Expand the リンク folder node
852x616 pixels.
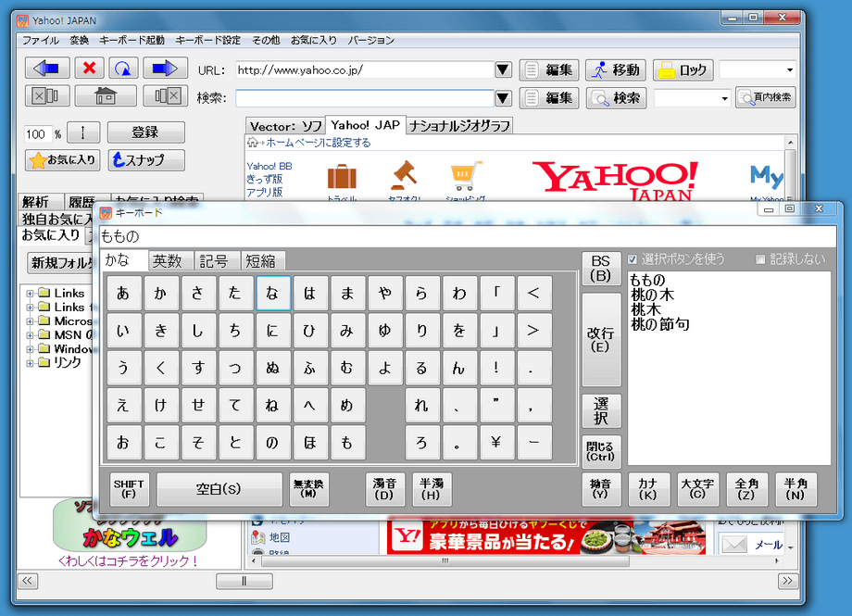tap(30, 363)
